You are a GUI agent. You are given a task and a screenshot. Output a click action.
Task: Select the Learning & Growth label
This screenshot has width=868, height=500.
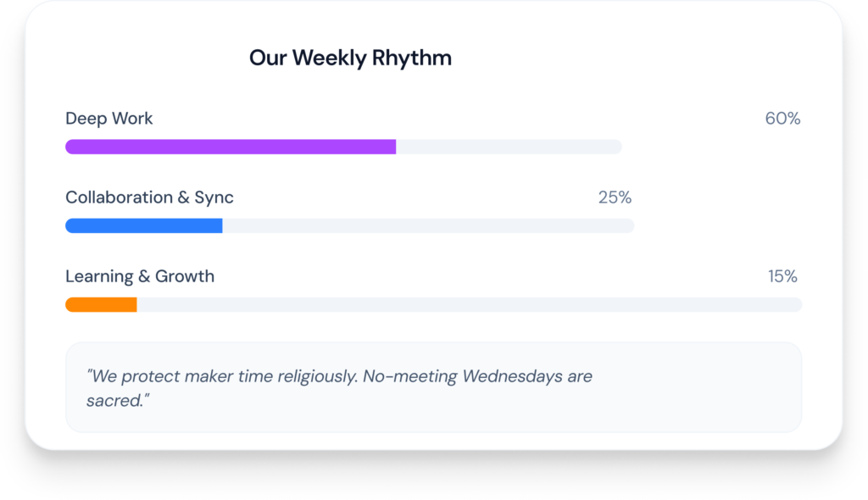pyautogui.click(x=140, y=276)
